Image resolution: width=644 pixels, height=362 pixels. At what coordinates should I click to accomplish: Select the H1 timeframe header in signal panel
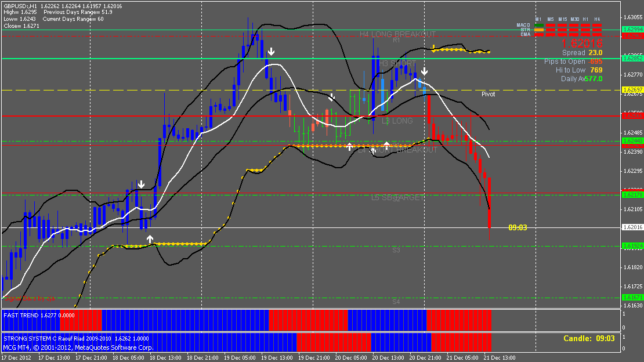click(x=585, y=19)
